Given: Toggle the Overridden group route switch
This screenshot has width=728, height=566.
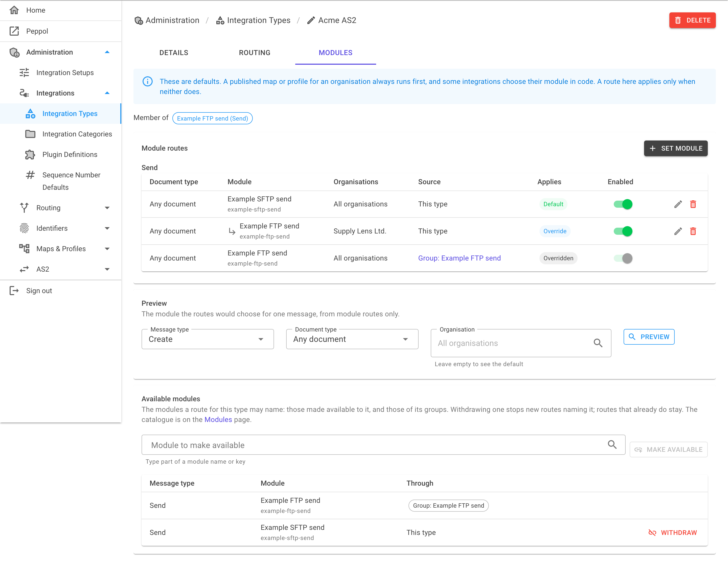Looking at the screenshot, I should point(623,258).
